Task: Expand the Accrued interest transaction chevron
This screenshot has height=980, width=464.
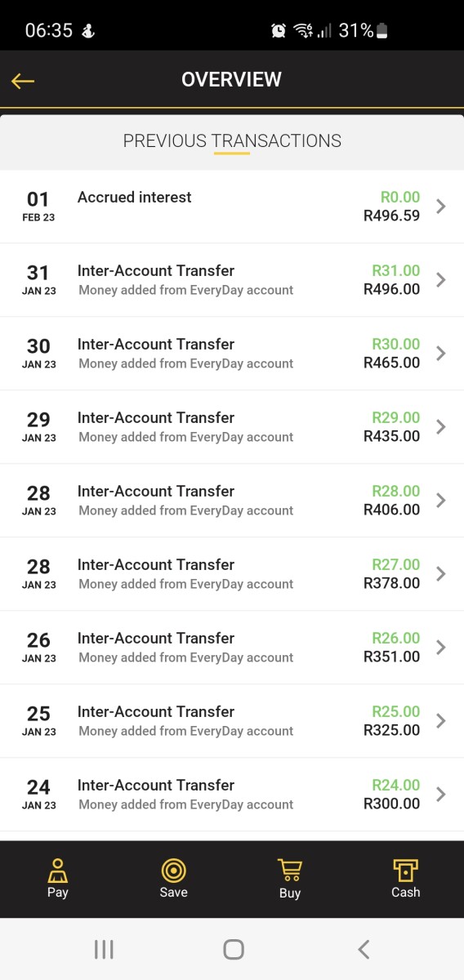Action: (x=441, y=207)
